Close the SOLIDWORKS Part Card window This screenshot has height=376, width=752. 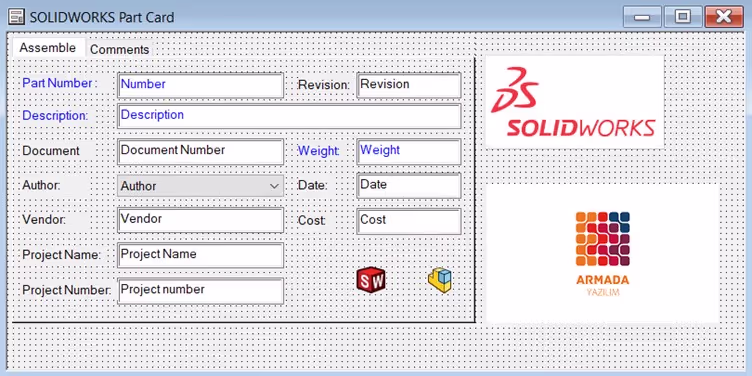724,17
